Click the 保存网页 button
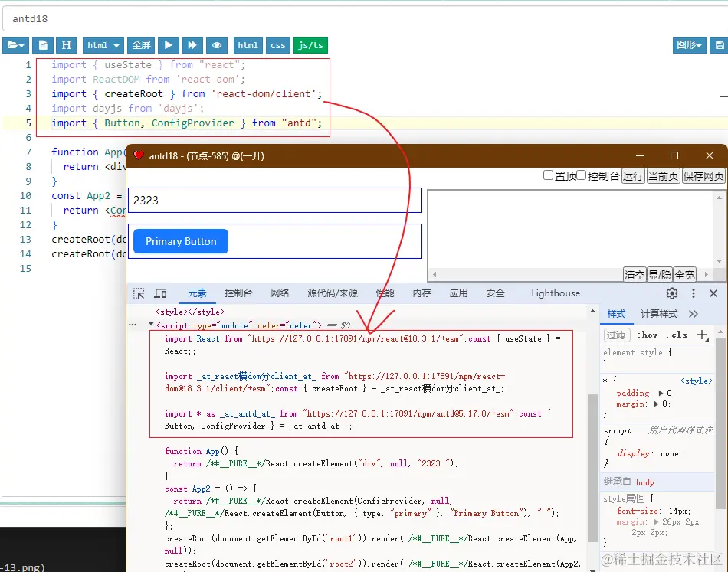Viewport: 728px width, 572px height. [703, 176]
